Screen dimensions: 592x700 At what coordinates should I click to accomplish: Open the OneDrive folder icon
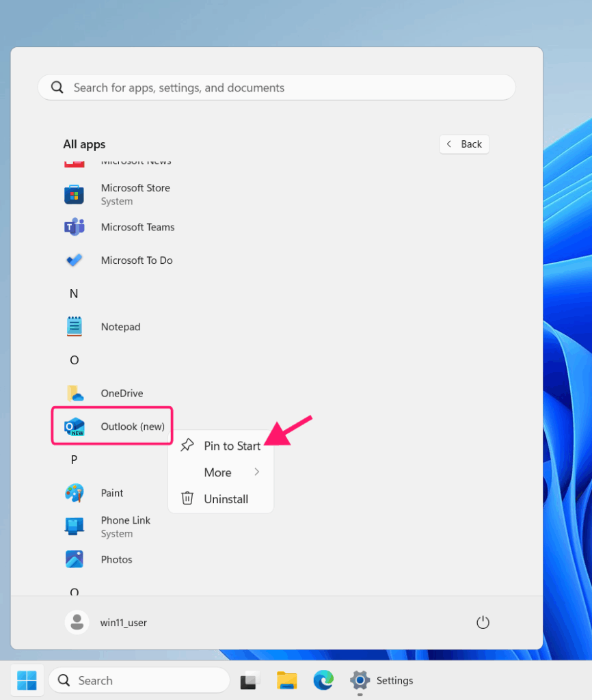tap(75, 393)
